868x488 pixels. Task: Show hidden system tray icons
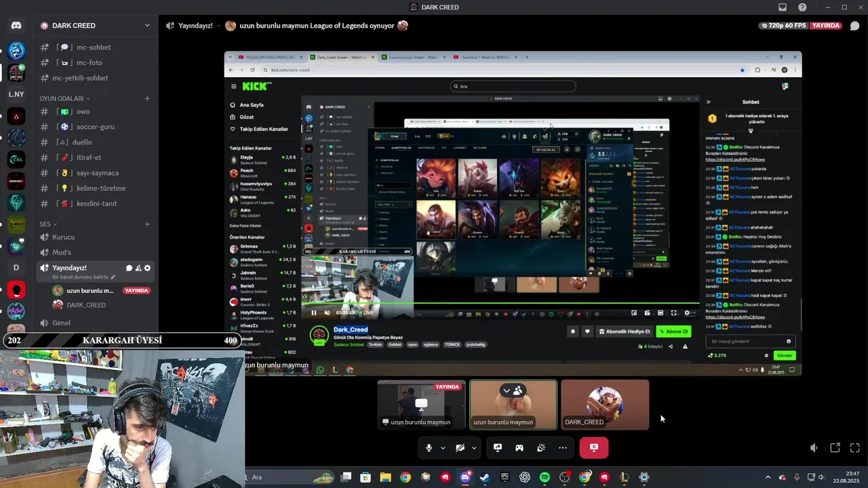[768, 477]
